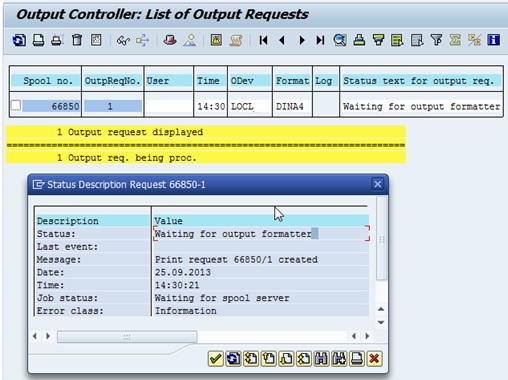The width and height of the screenshot is (508, 380).
Task: Click the upward-stacked sort icon next to magnifier
Action: click(359, 40)
